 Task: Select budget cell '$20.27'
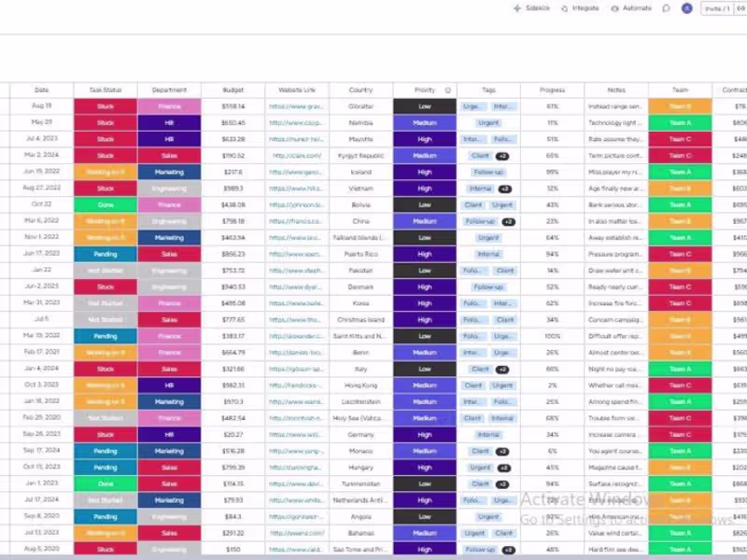click(233, 435)
